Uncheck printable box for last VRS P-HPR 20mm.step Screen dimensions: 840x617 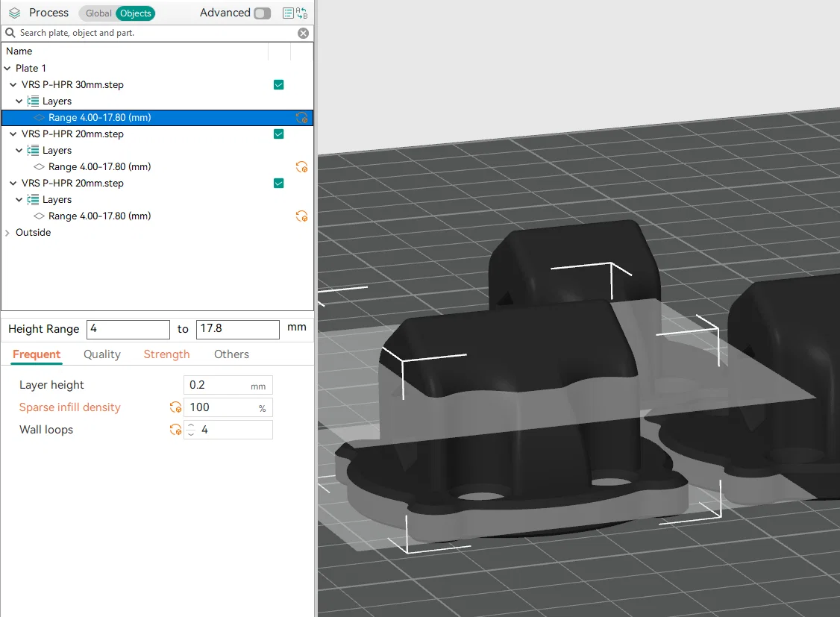pyautogui.click(x=278, y=184)
